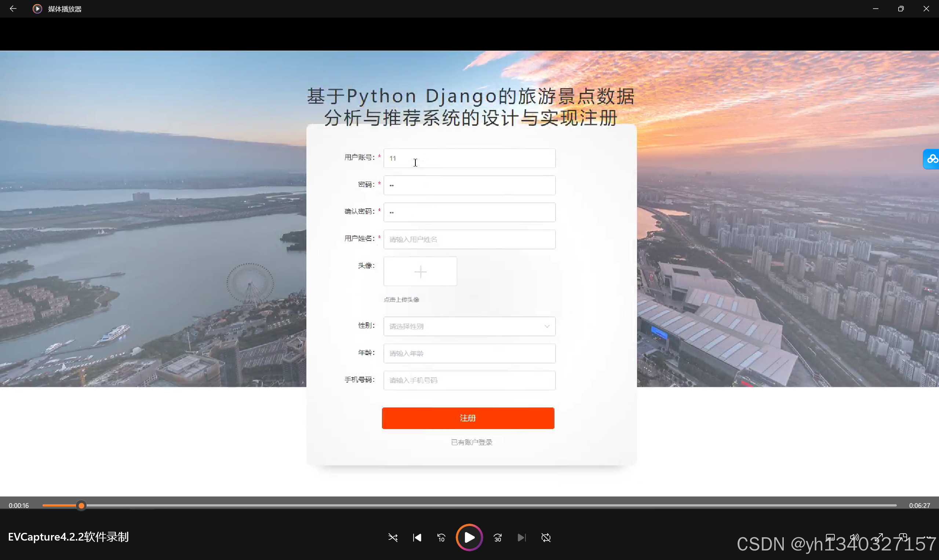Click the video progress slider knob
Image resolution: width=939 pixels, height=560 pixels.
coord(81,505)
